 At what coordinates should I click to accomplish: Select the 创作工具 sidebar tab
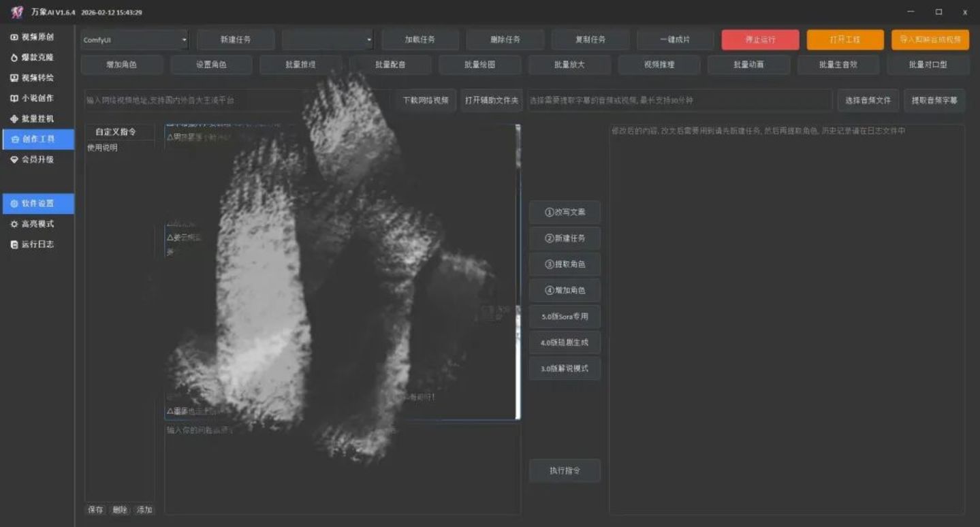click(x=37, y=139)
